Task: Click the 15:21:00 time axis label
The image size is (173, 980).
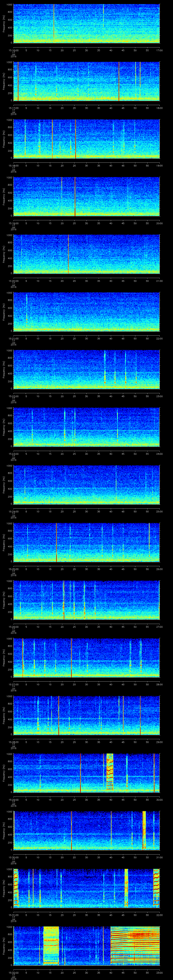Action: 13,339
